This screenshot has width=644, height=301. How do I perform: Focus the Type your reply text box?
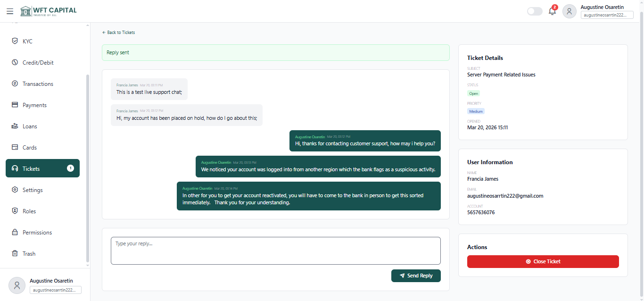point(275,251)
